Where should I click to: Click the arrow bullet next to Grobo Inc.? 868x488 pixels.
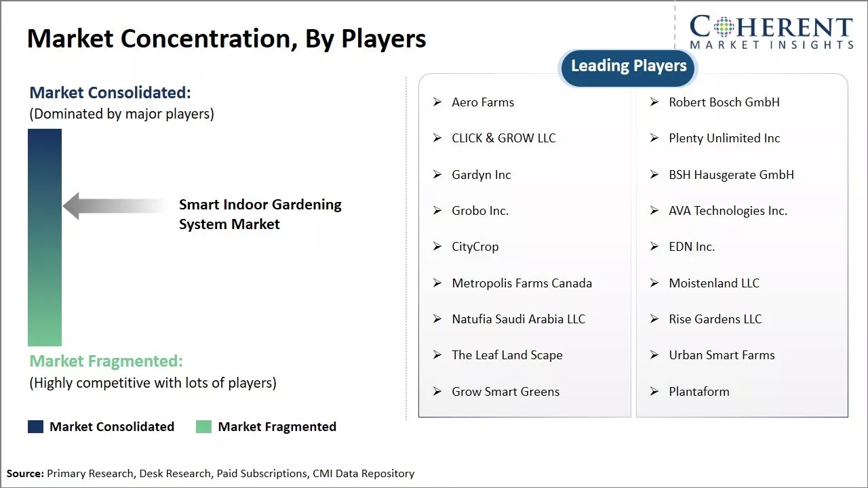coord(437,211)
